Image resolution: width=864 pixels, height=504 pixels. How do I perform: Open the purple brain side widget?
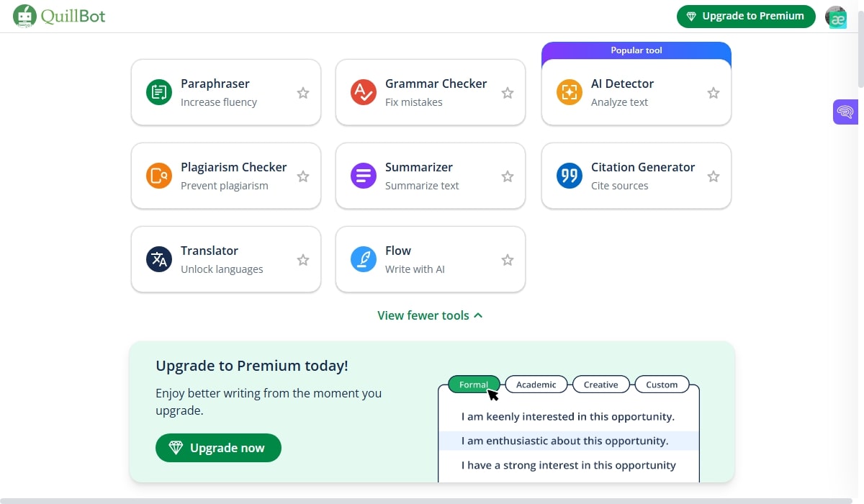point(845,112)
